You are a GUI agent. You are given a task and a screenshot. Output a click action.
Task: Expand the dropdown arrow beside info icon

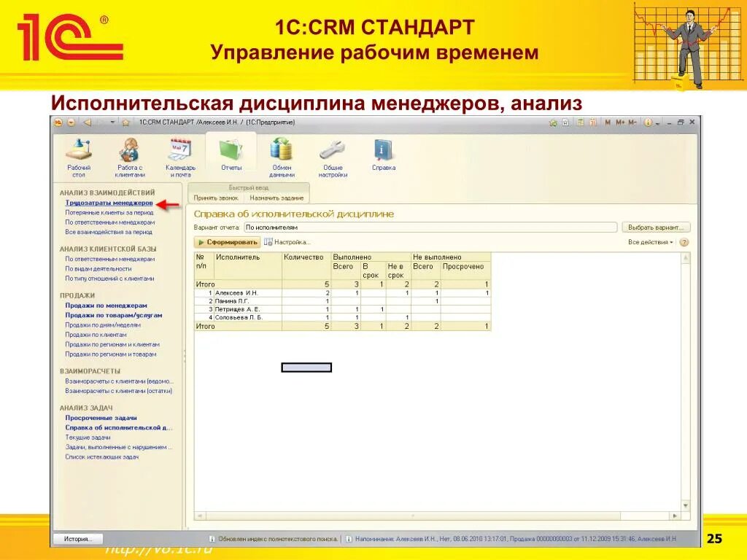[x=657, y=122]
